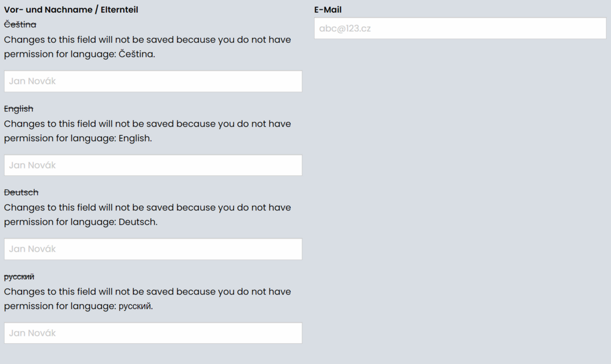This screenshot has height=364, width=611.
Task: Focus the E-Mail input field
Action: tap(459, 28)
